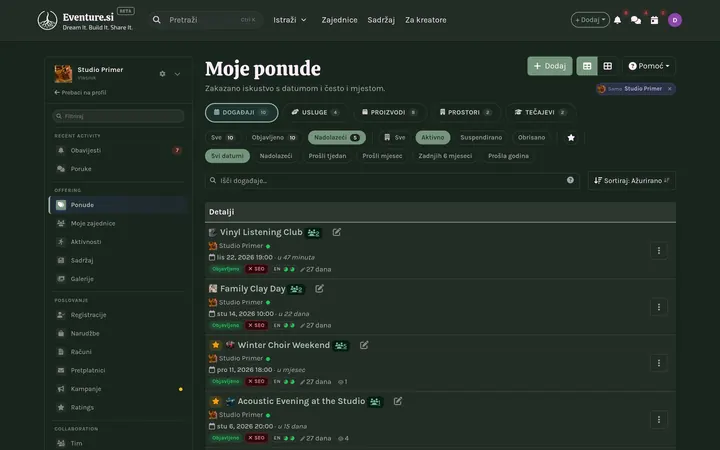
Task: Click the Išči događaje search field
Action: (392, 181)
